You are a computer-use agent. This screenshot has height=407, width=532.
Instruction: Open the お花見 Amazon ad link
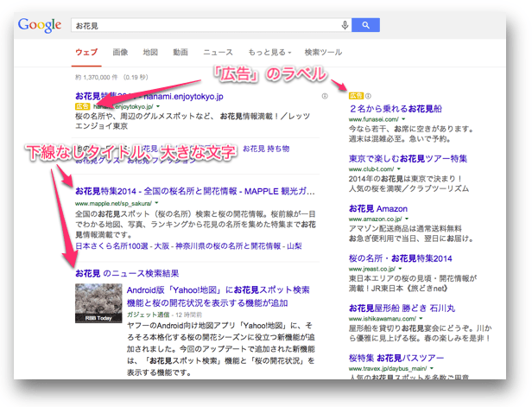click(378, 209)
